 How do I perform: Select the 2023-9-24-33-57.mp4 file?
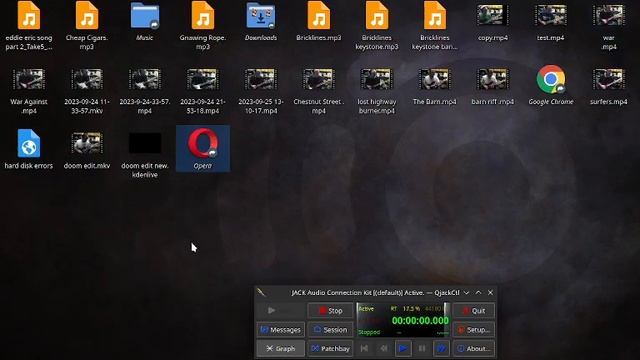[x=144, y=91]
